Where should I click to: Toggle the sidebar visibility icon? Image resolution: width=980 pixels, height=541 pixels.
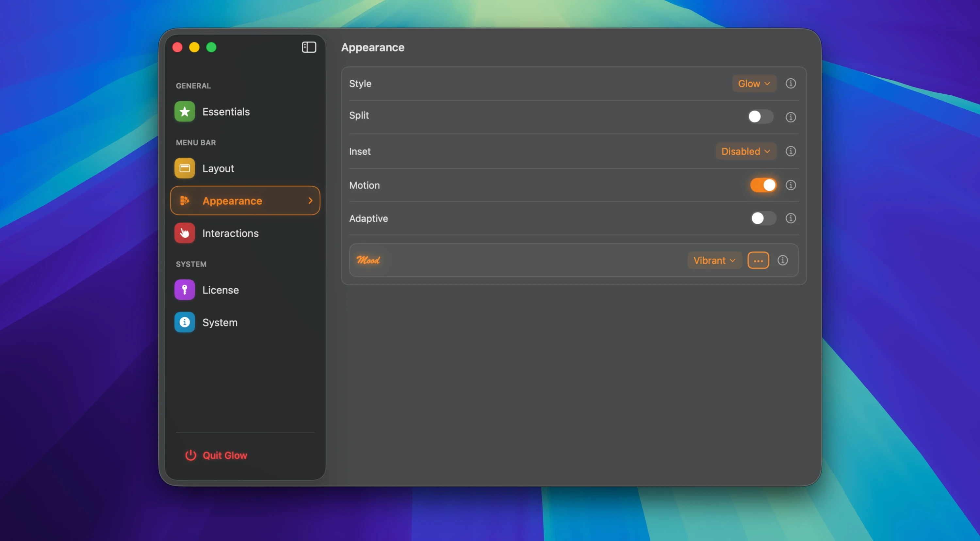pos(308,47)
